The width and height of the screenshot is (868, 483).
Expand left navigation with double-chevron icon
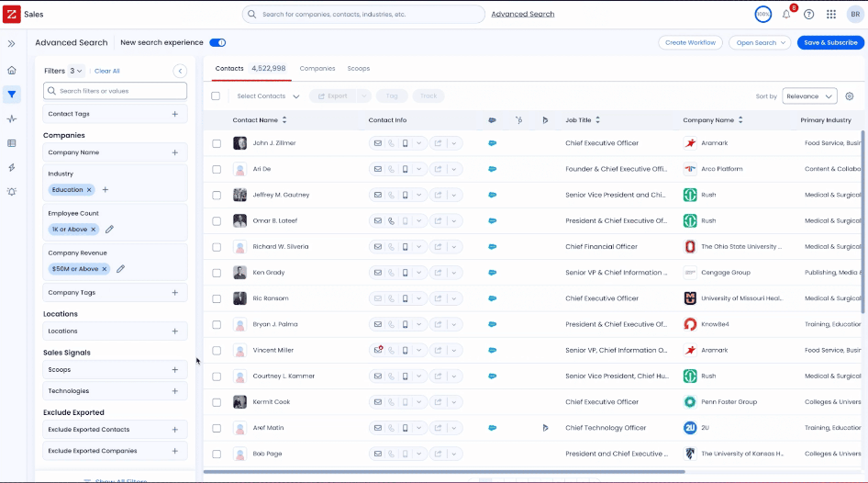(12, 44)
